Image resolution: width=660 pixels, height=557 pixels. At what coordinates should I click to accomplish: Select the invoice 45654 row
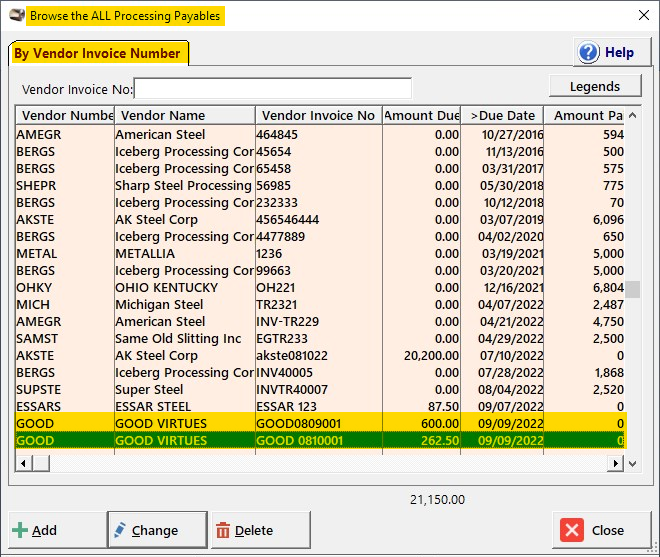320,152
